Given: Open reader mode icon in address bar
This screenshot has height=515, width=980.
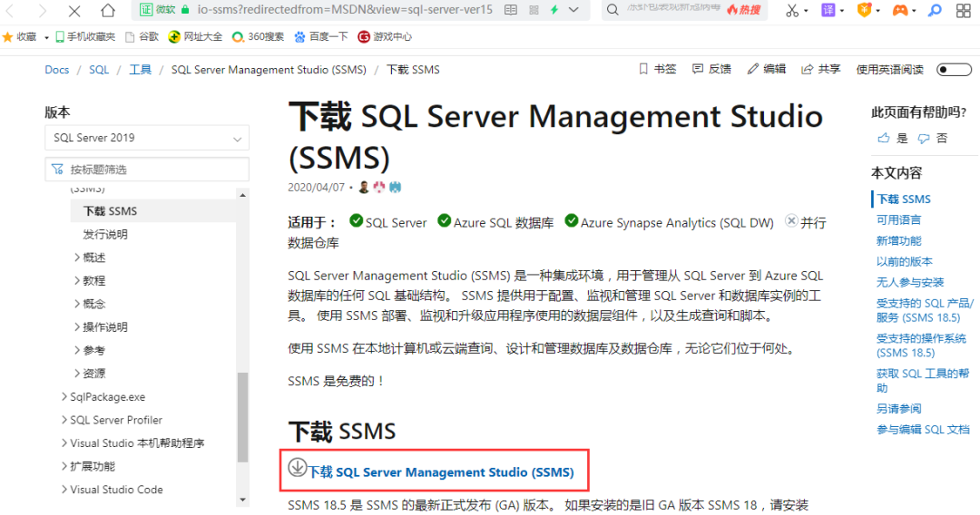Looking at the screenshot, I should coord(511,10).
